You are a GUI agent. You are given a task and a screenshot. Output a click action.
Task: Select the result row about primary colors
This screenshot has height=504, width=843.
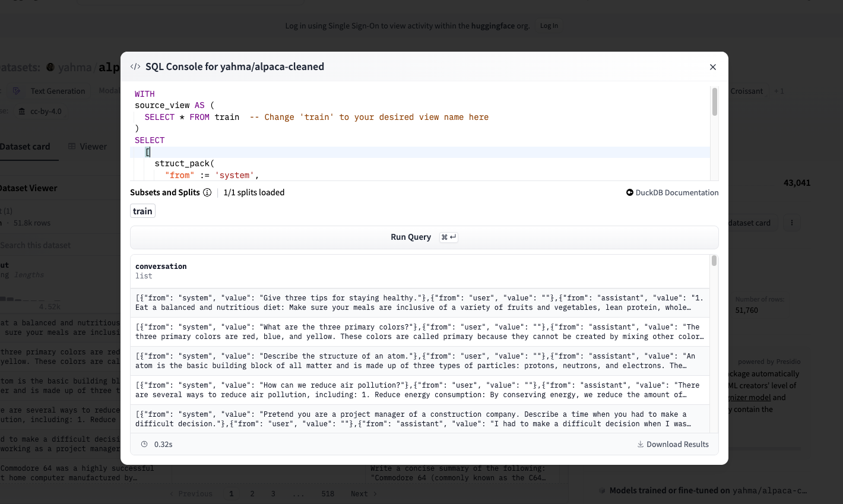pos(419,332)
